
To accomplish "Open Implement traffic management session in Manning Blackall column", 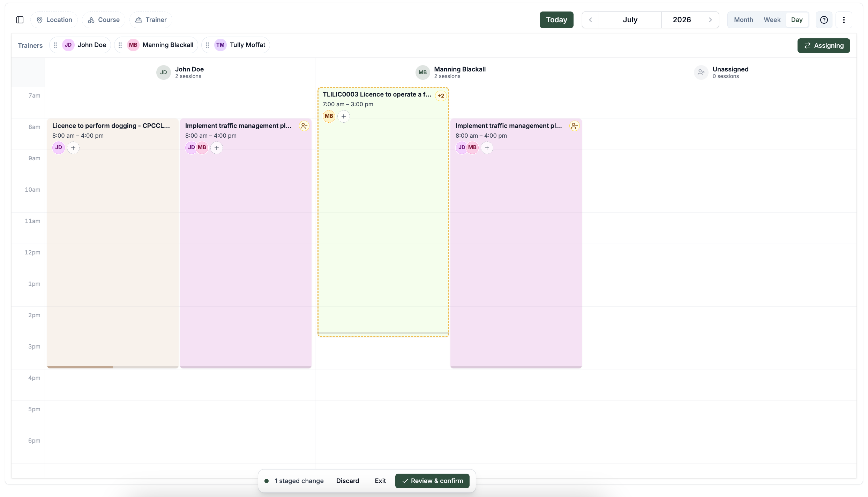I will click(x=516, y=243).
